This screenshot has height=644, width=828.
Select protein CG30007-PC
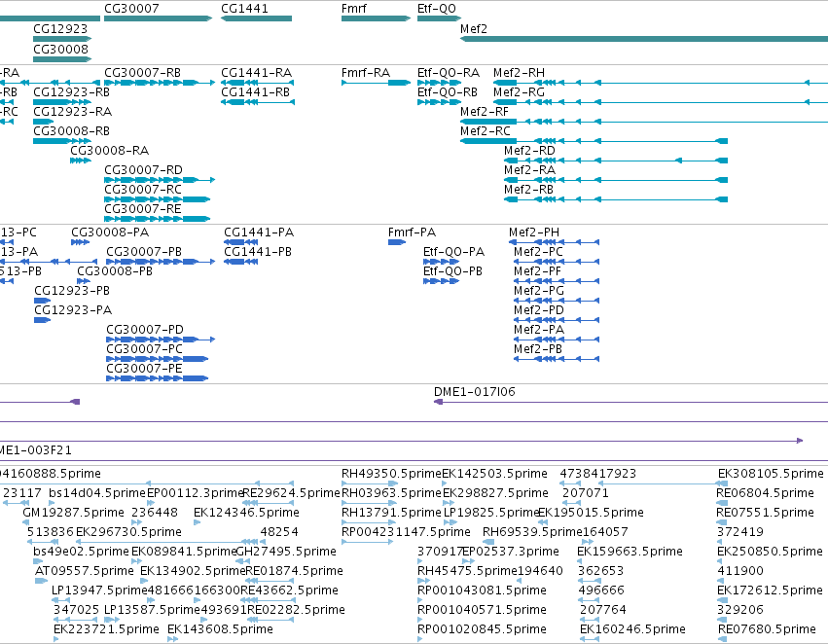(x=145, y=349)
